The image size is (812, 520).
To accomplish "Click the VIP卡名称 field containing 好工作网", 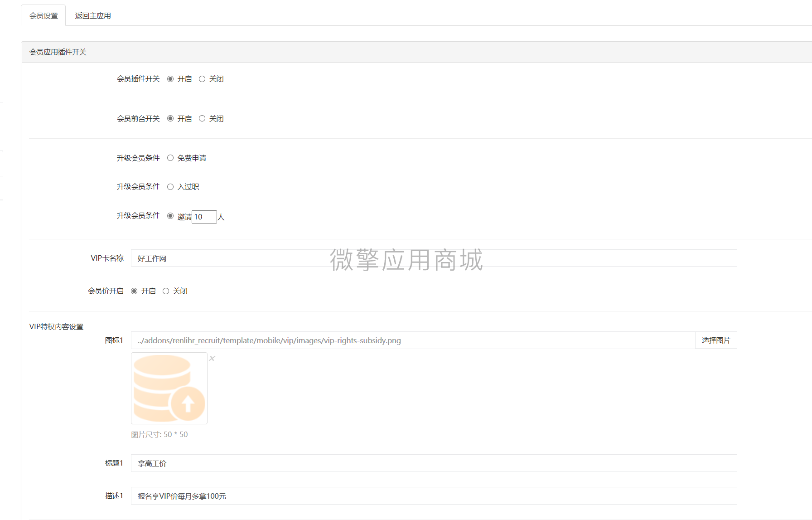I will tap(434, 258).
